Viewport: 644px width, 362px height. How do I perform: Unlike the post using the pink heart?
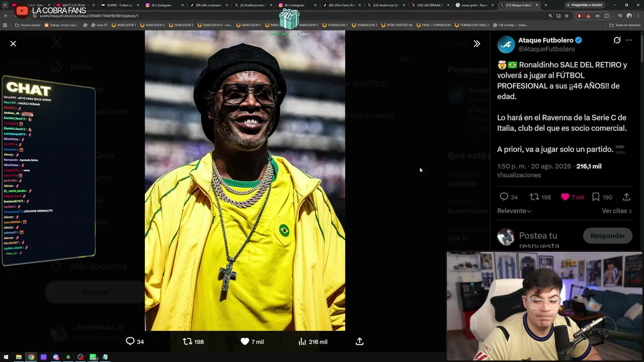(x=565, y=197)
